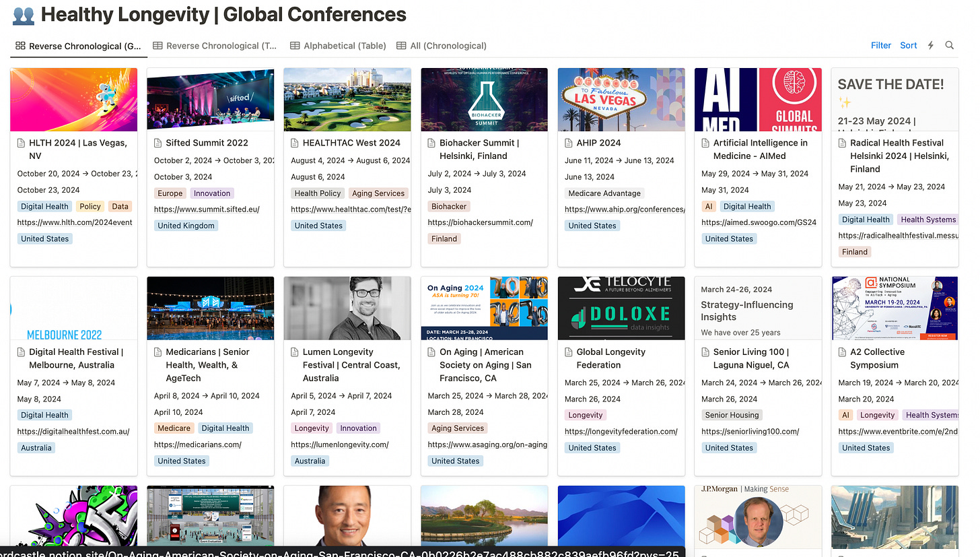
Task: Click page icon beside Biohacker Summit title
Action: [x=432, y=143]
